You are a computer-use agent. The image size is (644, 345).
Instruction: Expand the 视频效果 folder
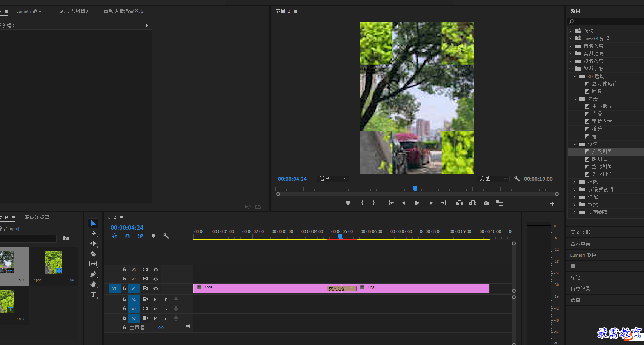pos(570,61)
